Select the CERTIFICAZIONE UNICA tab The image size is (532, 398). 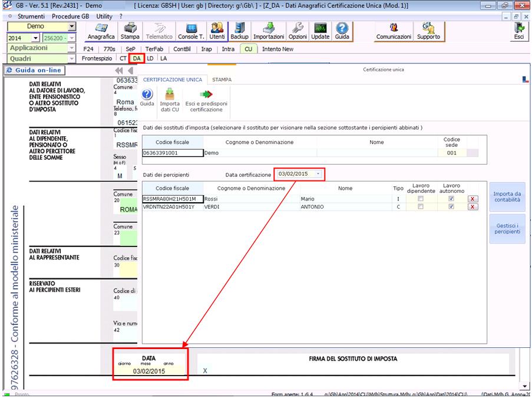(x=173, y=80)
